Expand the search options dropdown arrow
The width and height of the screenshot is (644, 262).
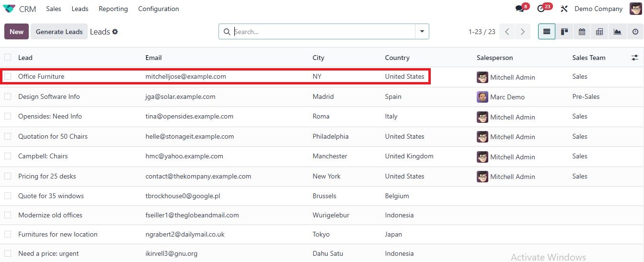click(422, 32)
